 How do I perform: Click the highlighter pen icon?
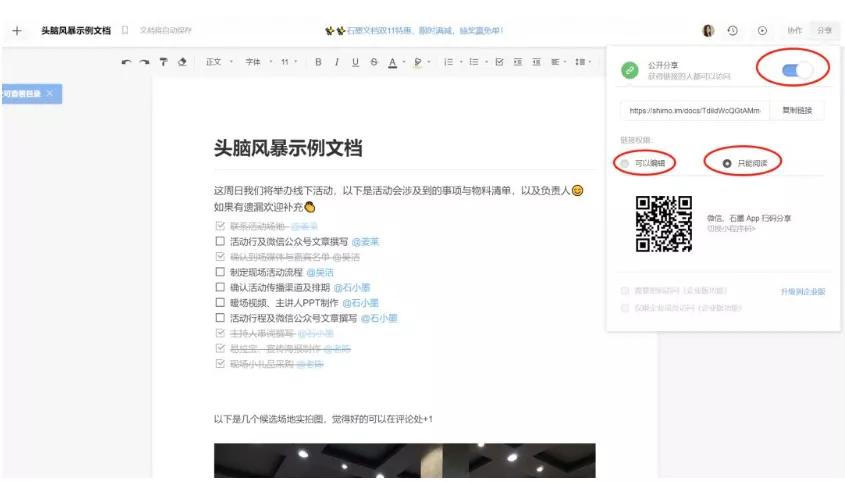(x=418, y=63)
